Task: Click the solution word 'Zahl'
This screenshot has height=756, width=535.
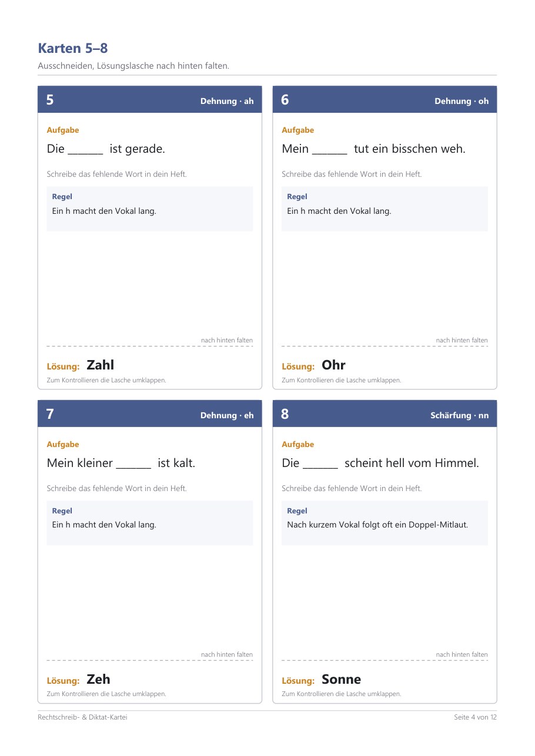Action: [101, 365]
